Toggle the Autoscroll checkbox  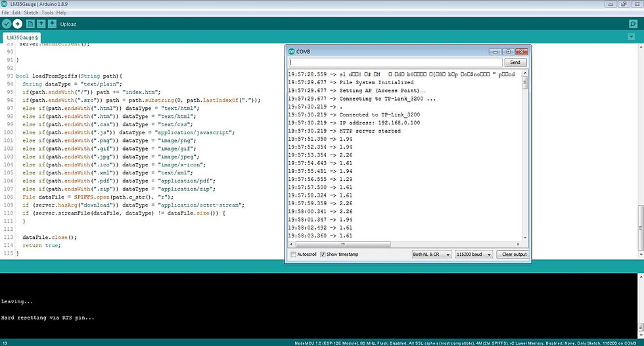coord(293,255)
